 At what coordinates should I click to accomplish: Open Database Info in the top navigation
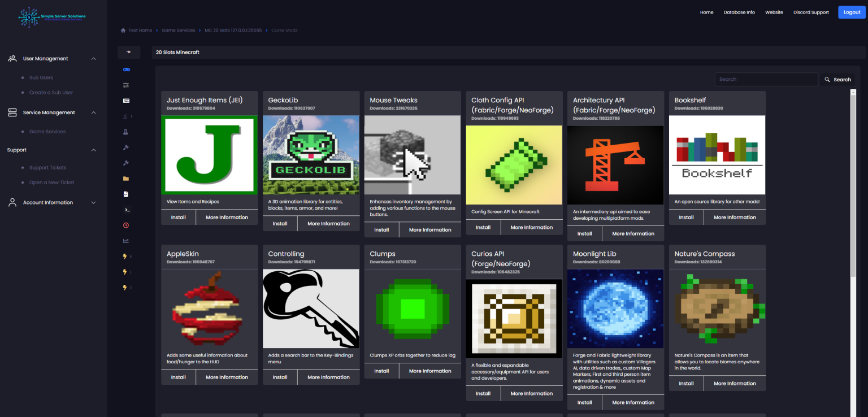click(739, 12)
